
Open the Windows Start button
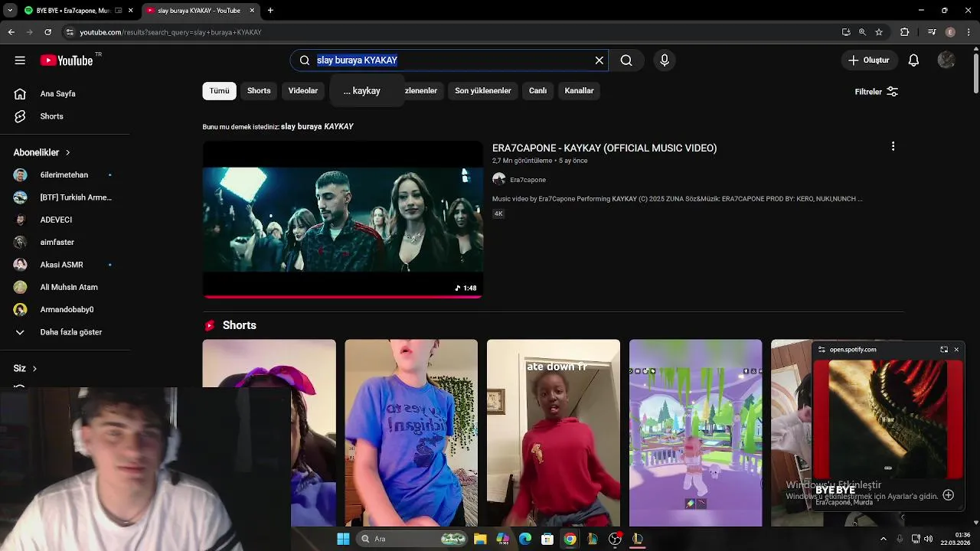343,539
